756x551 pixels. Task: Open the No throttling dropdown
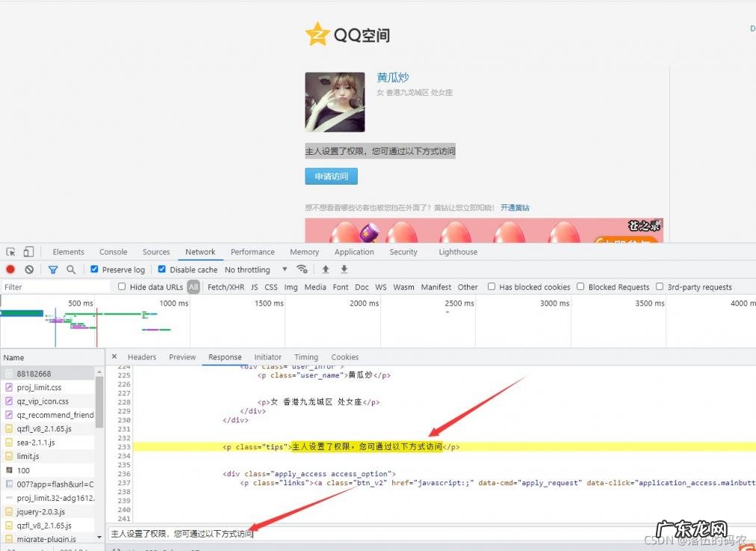pos(255,270)
